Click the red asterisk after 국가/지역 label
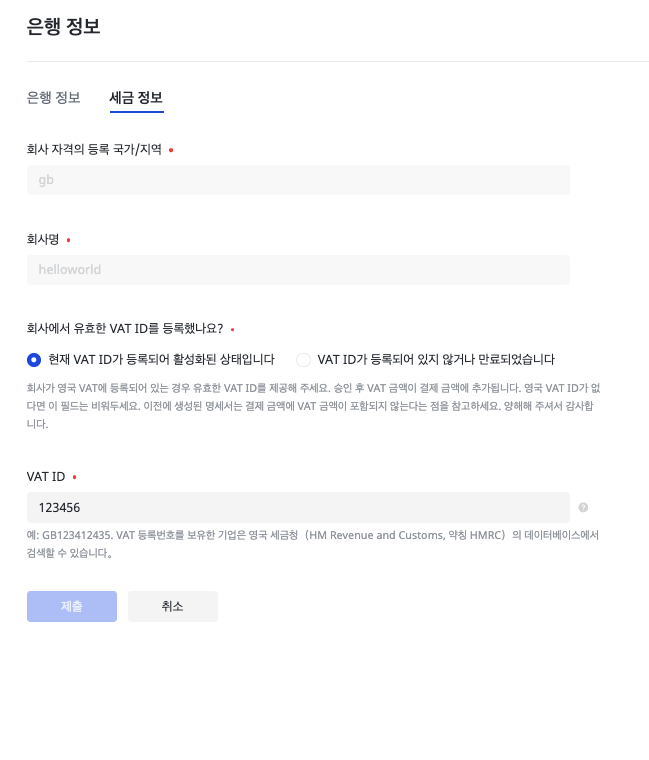The width and height of the screenshot is (649, 760). [x=171, y=150]
